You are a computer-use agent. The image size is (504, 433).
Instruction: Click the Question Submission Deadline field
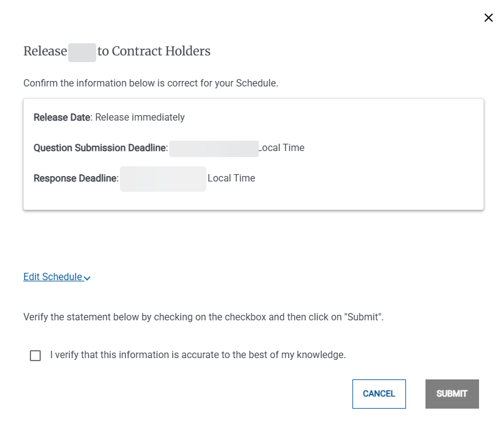(x=214, y=149)
